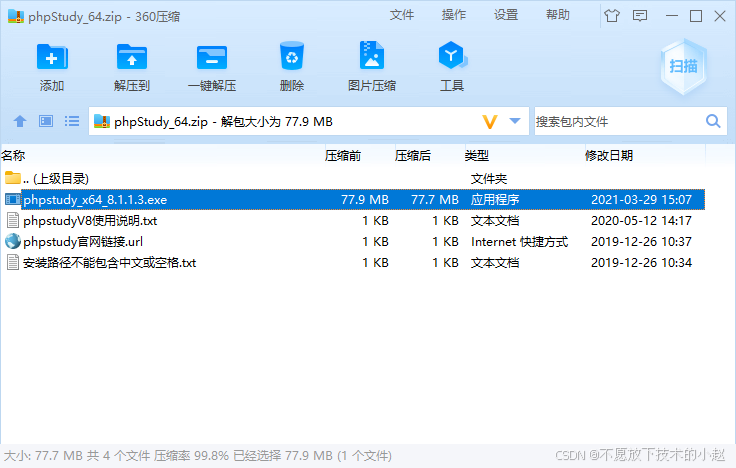Sort by the 名称 column header
736x468 pixels.
(x=13, y=155)
